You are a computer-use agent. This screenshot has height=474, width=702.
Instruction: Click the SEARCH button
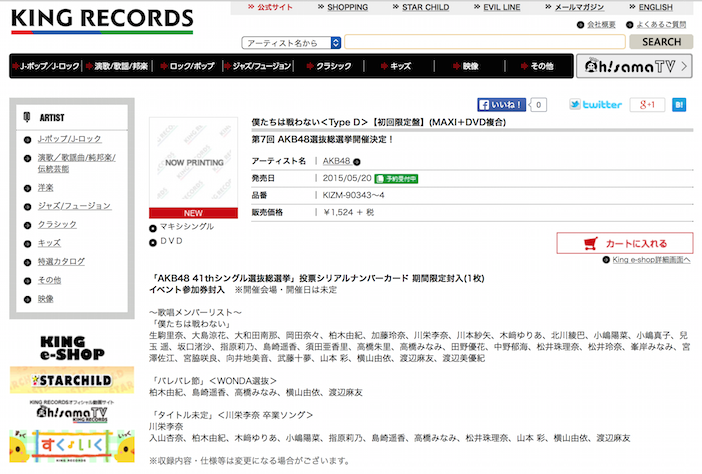pos(661,42)
